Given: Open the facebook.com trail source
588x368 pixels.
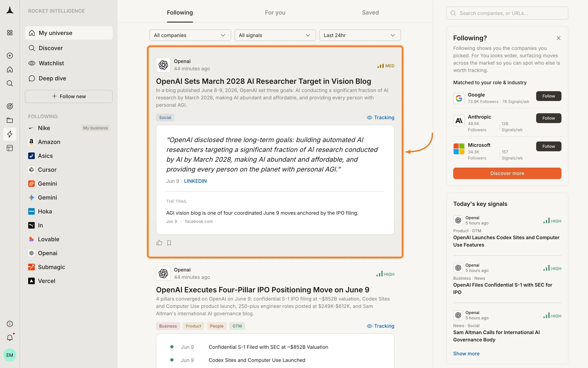Looking at the screenshot, I should click(199, 221).
